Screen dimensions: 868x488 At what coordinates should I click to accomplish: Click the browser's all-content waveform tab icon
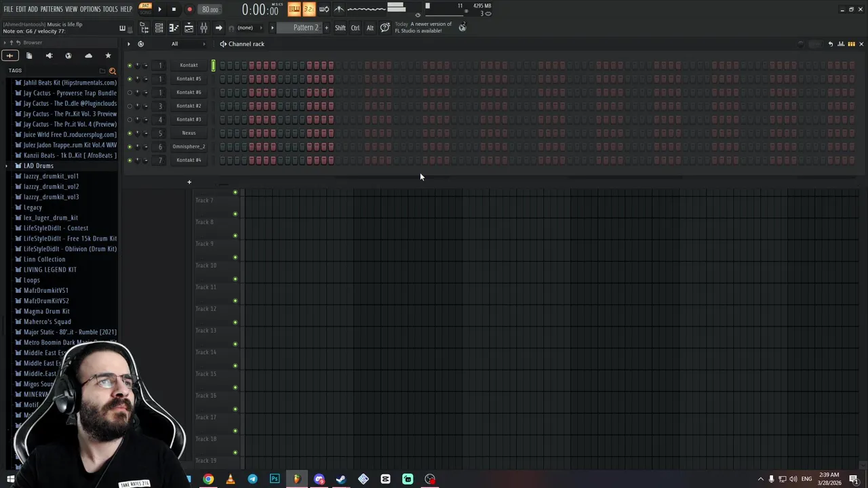(9, 56)
